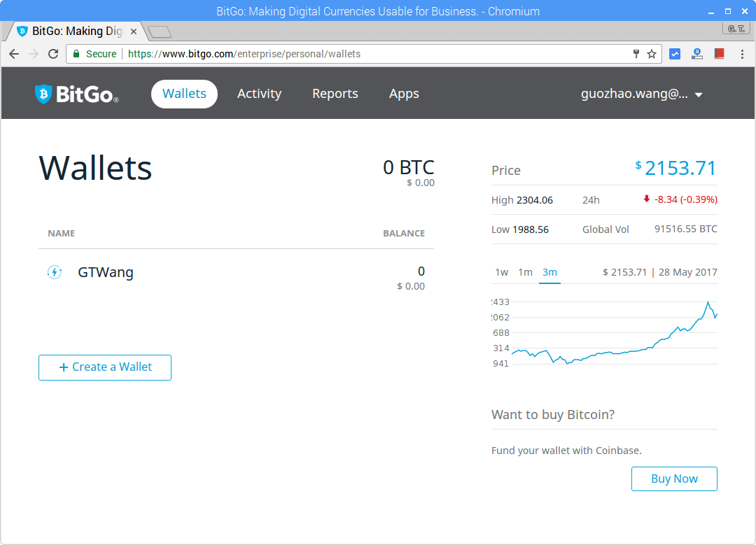
Task: Open the Reports section
Action: point(335,93)
